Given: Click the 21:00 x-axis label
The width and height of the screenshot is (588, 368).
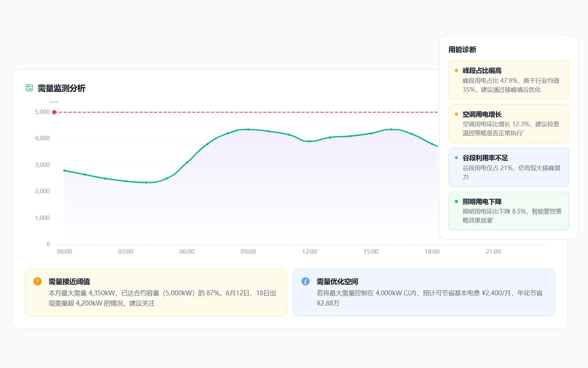Looking at the screenshot, I should [493, 252].
